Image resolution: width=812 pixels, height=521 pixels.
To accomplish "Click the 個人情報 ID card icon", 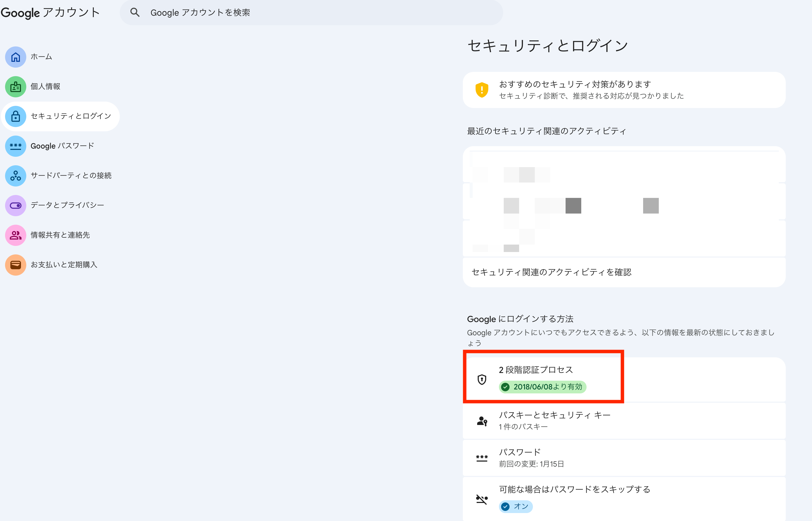I will (x=16, y=86).
